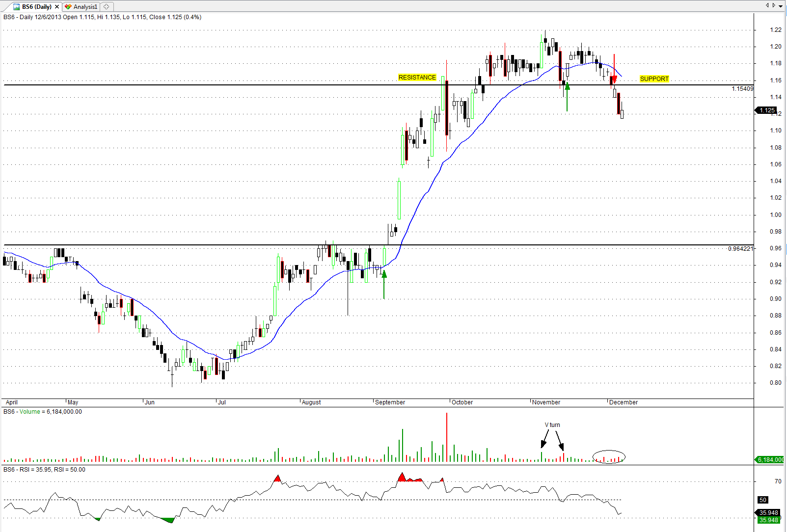
Task: Switch to the Analysis1 tab
Action: [x=85, y=7]
